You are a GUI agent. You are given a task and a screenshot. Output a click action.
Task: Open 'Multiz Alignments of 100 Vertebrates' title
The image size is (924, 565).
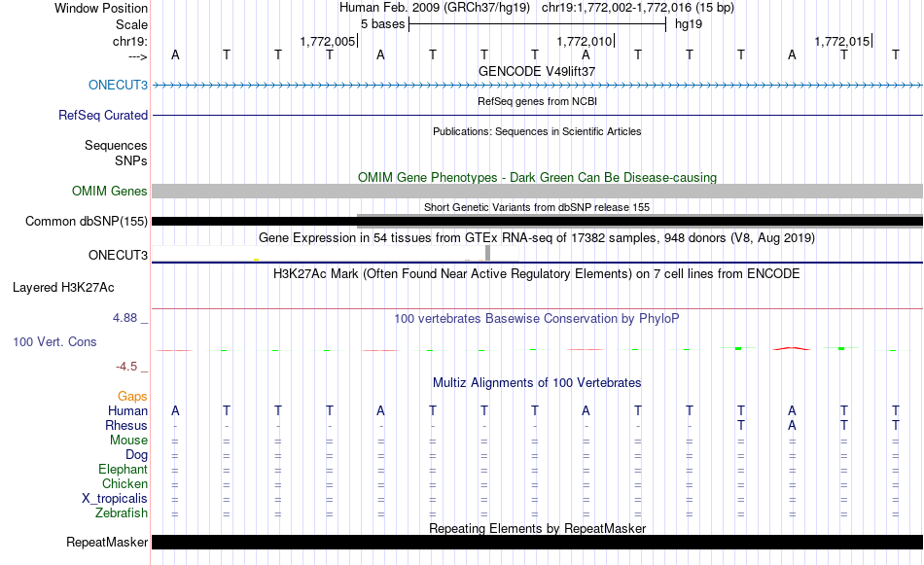(x=537, y=383)
